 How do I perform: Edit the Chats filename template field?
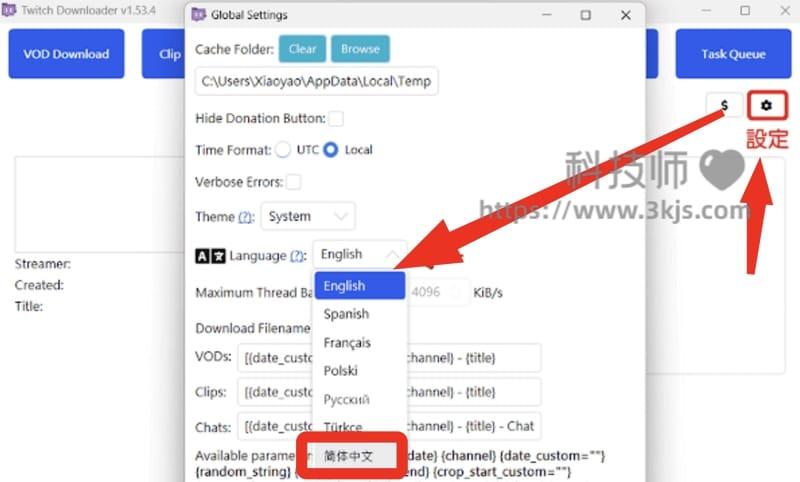pos(389,426)
